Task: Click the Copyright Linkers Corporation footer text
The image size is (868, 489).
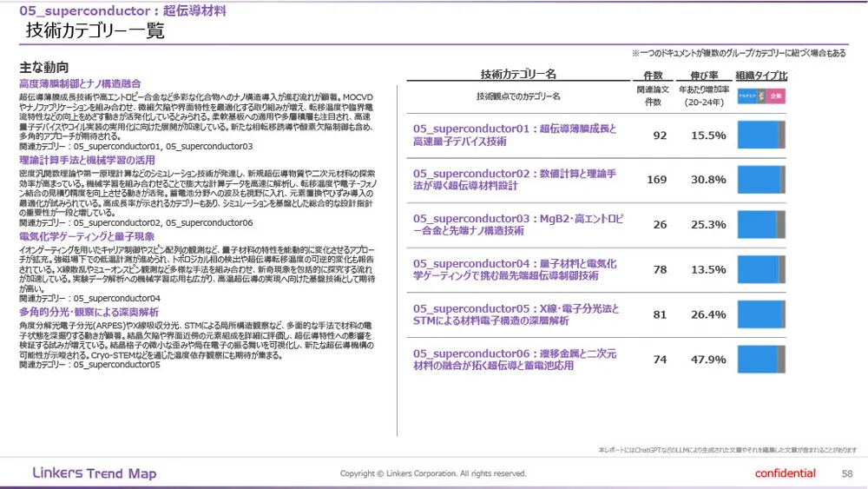Action: point(433,473)
